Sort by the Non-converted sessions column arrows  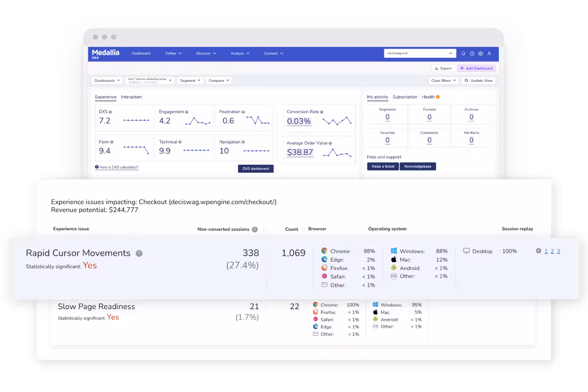264,229
